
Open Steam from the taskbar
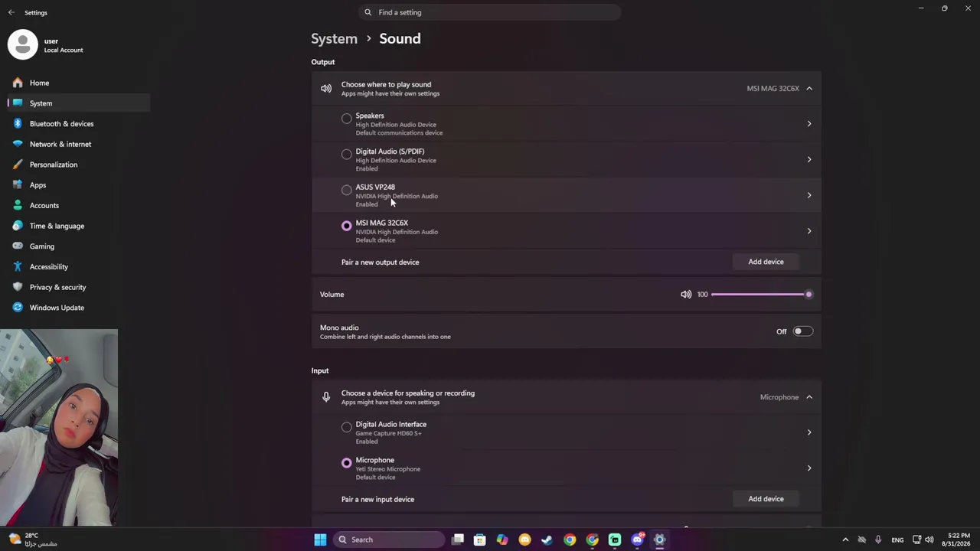pos(547,540)
